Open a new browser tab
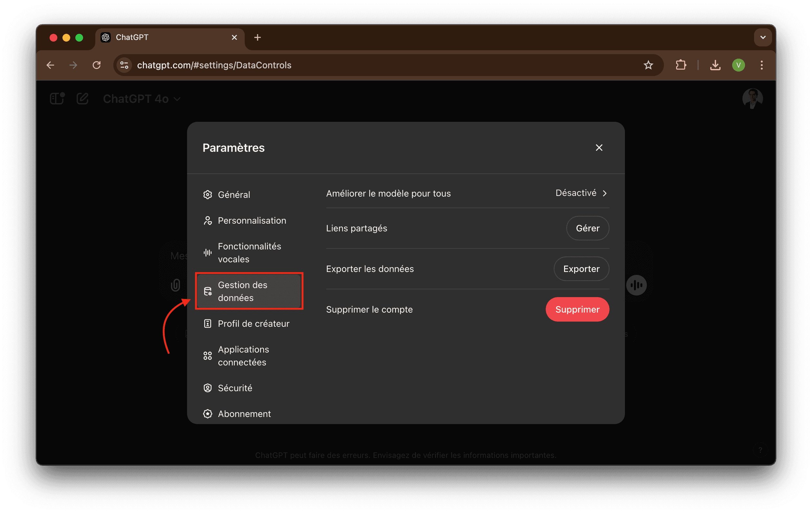This screenshot has height=513, width=812. coord(257,37)
